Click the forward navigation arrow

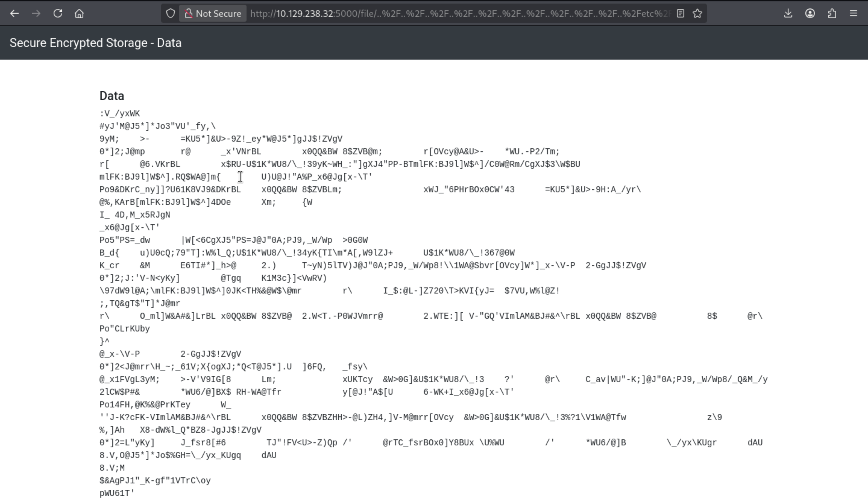tap(36, 13)
